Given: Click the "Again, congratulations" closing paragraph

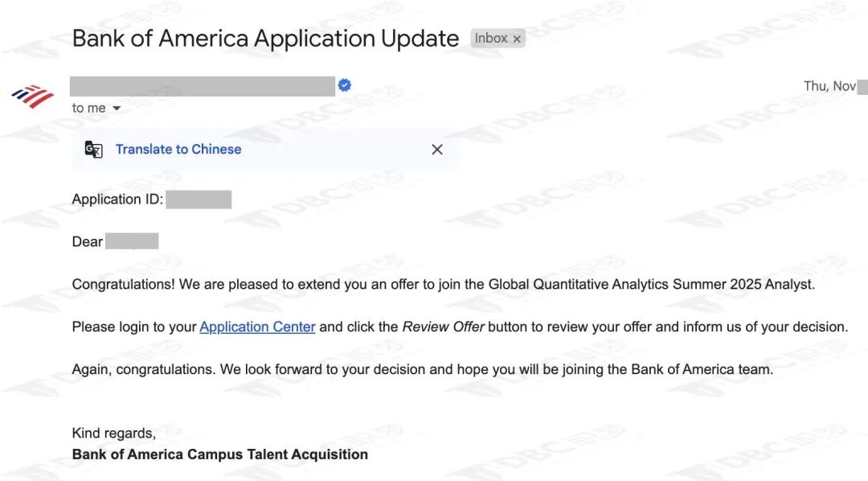Looking at the screenshot, I should pyautogui.click(x=423, y=370).
